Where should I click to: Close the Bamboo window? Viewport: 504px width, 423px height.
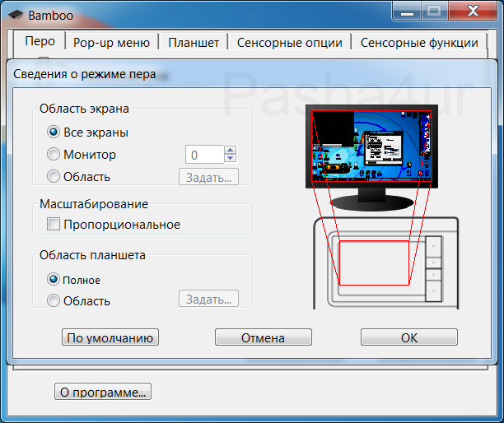pos(473,12)
